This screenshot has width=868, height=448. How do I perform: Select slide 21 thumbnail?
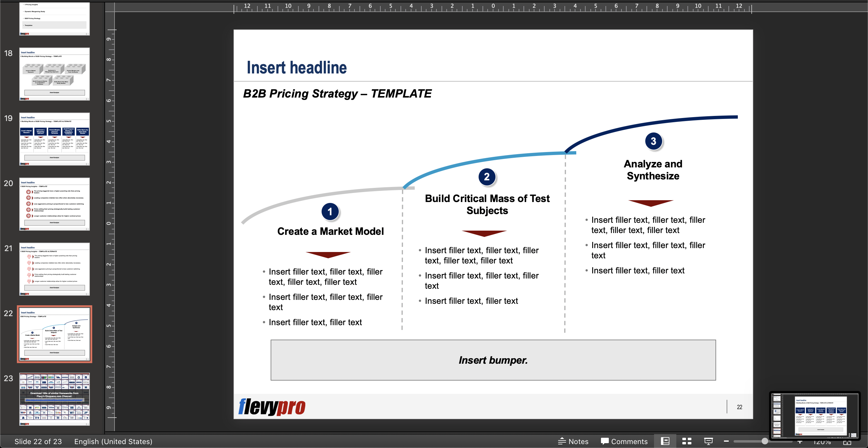(x=55, y=269)
